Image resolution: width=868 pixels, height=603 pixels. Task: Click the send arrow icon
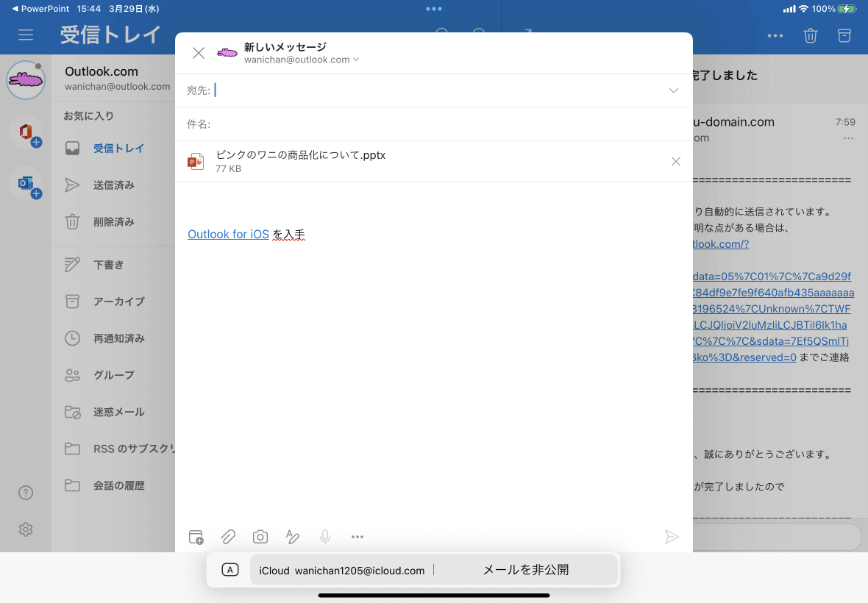click(x=672, y=537)
